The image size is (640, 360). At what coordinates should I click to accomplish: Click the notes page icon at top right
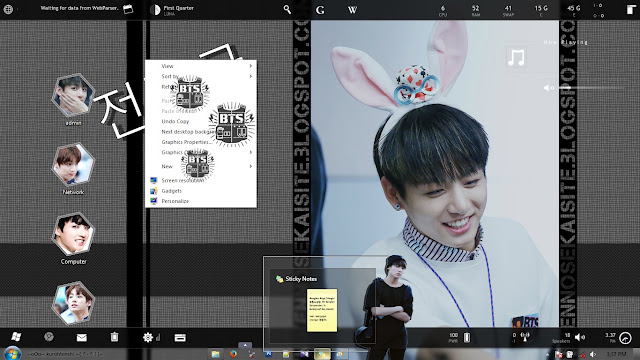[x=631, y=9]
